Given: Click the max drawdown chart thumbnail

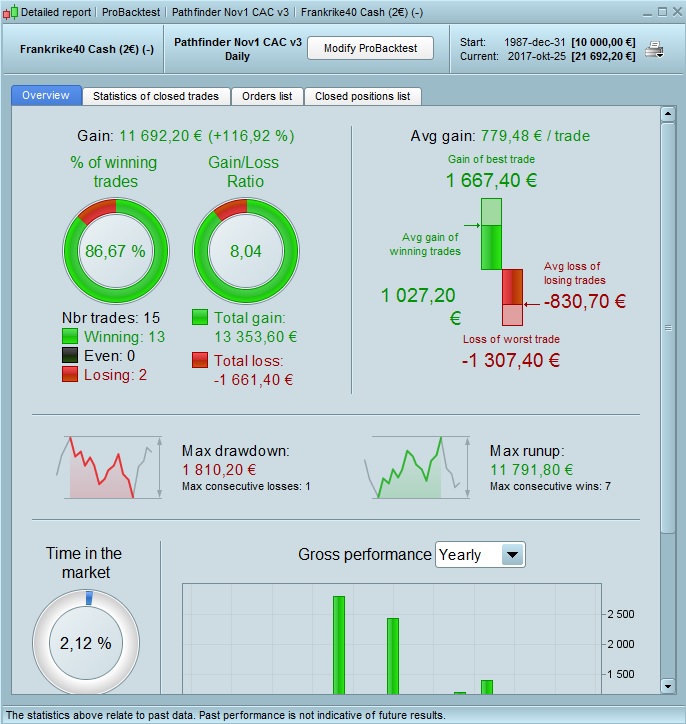Looking at the screenshot, I should click(x=109, y=467).
